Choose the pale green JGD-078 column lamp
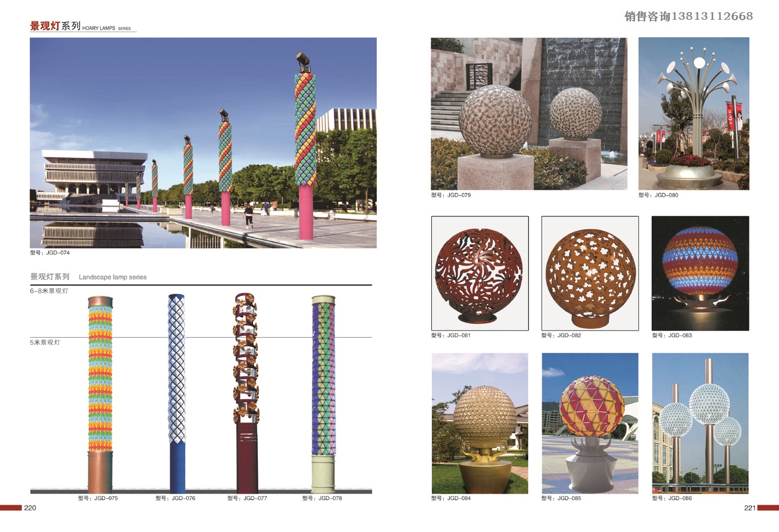The height and width of the screenshot is (532, 779). click(323, 395)
